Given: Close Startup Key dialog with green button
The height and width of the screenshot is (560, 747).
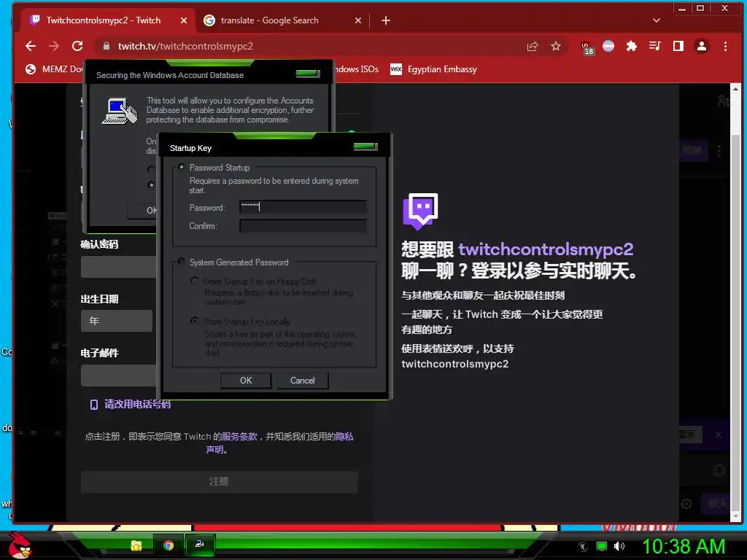Looking at the screenshot, I should tap(365, 146).
